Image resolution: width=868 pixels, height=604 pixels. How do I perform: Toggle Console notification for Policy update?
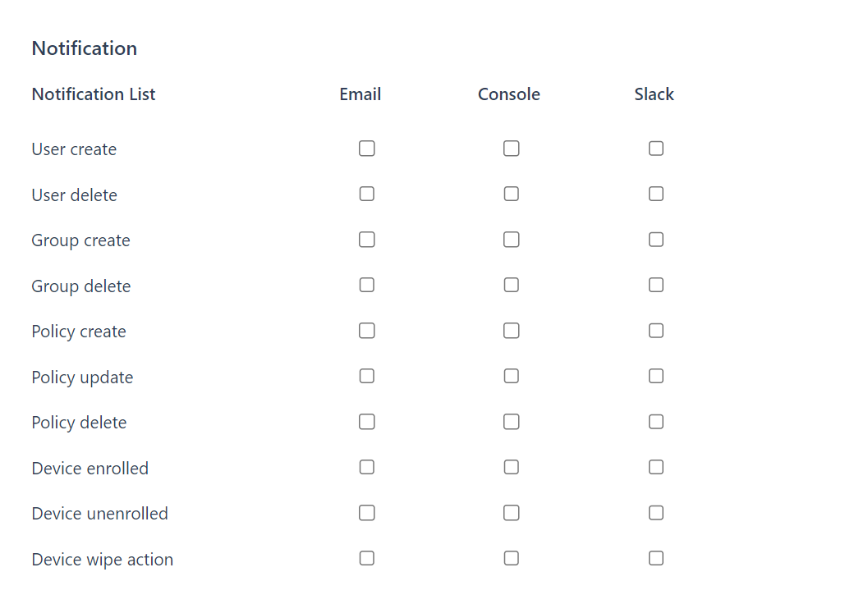pyautogui.click(x=512, y=377)
